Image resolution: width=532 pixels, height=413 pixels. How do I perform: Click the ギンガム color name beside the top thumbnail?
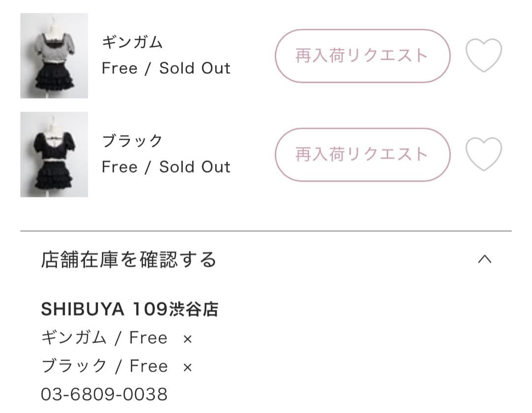click(132, 42)
